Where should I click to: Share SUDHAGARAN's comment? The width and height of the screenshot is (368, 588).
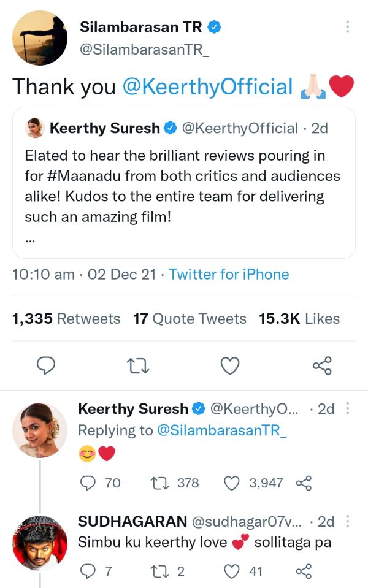coord(304,571)
